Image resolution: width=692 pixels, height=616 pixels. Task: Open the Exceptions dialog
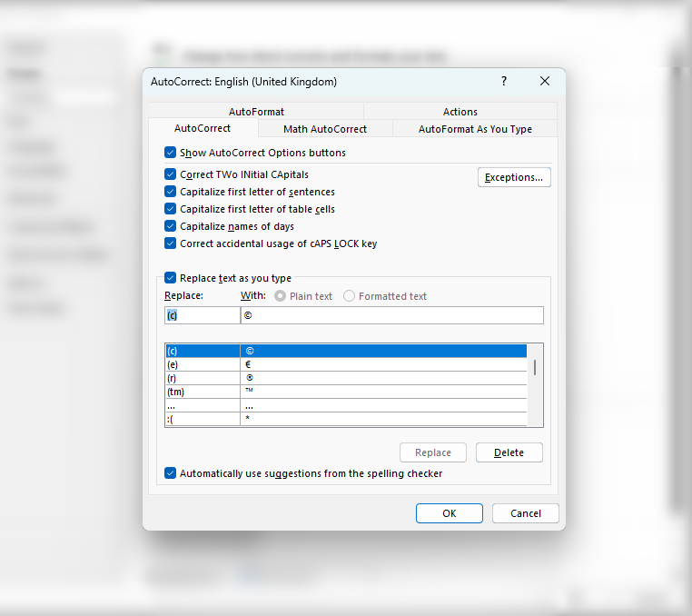click(514, 177)
